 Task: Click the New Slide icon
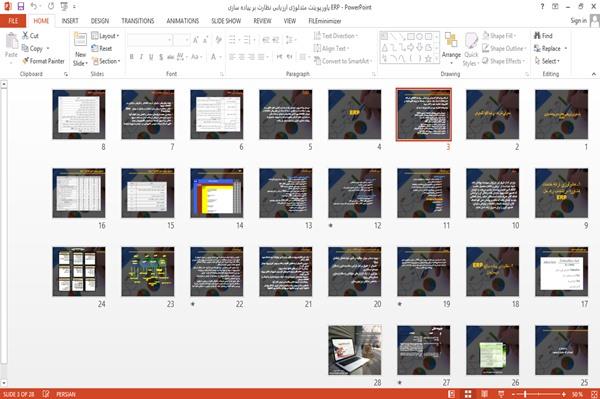tap(80, 40)
